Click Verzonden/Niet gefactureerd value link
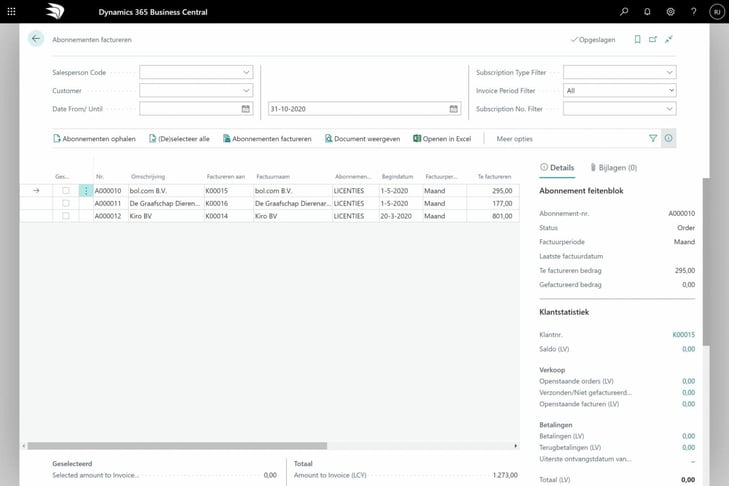This screenshot has width=729, height=486. [x=689, y=393]
